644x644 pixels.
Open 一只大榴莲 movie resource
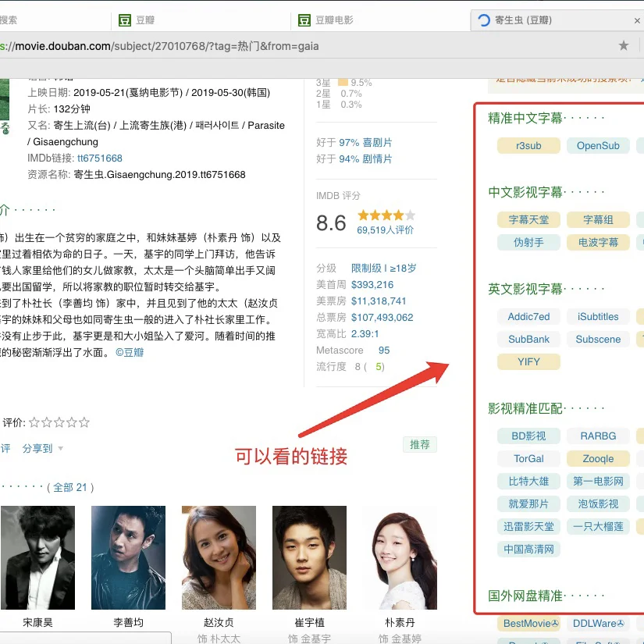tap(598, 527)
